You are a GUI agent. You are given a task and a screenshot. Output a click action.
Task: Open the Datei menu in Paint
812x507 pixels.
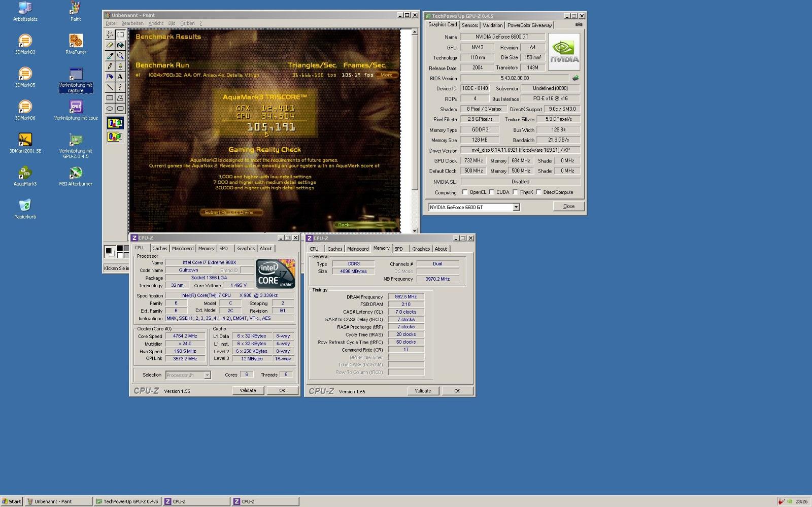pos(111,23)
